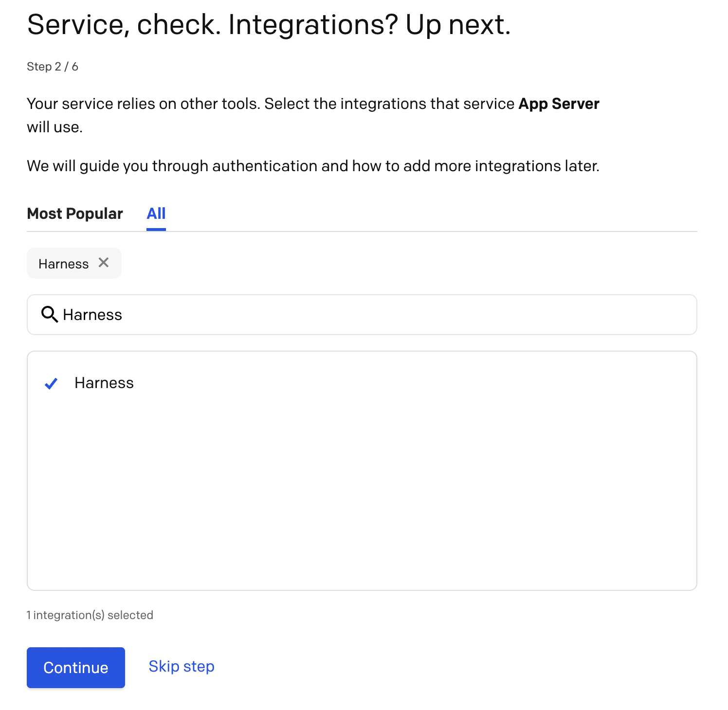Click the magnifying glass search icon
Viewport: 728px width, 710px height.
tap(49, 315)
